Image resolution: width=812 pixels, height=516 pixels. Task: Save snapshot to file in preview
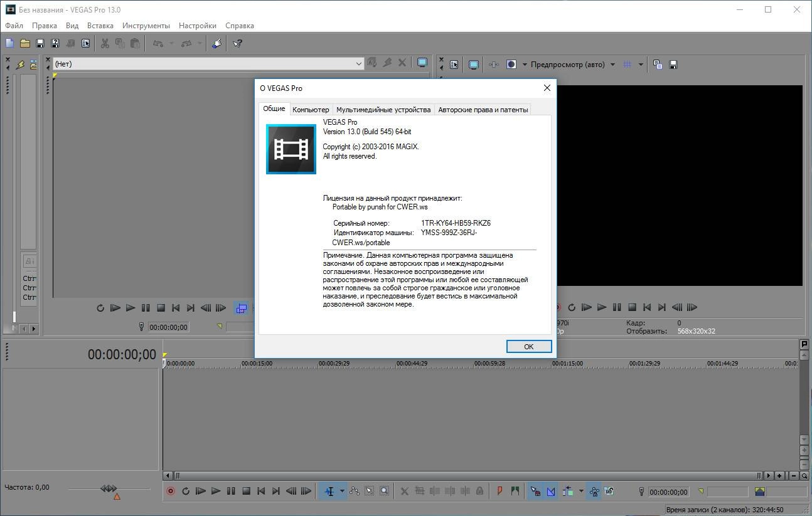(x=673, y=65)
